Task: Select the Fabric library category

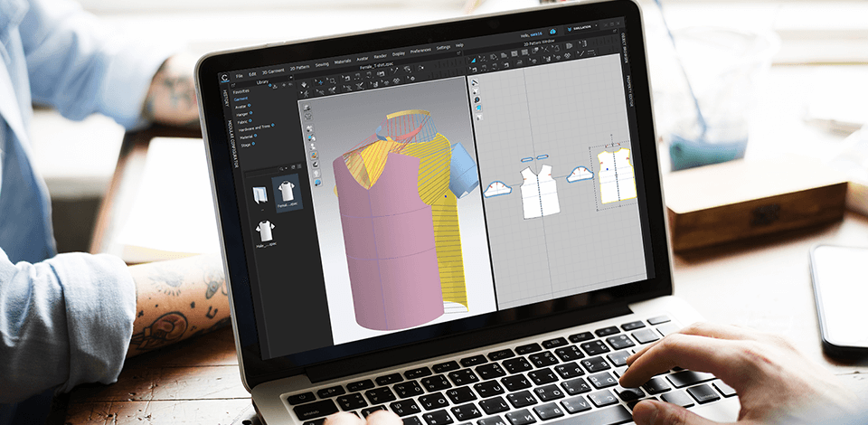Action: coord(242,121)
